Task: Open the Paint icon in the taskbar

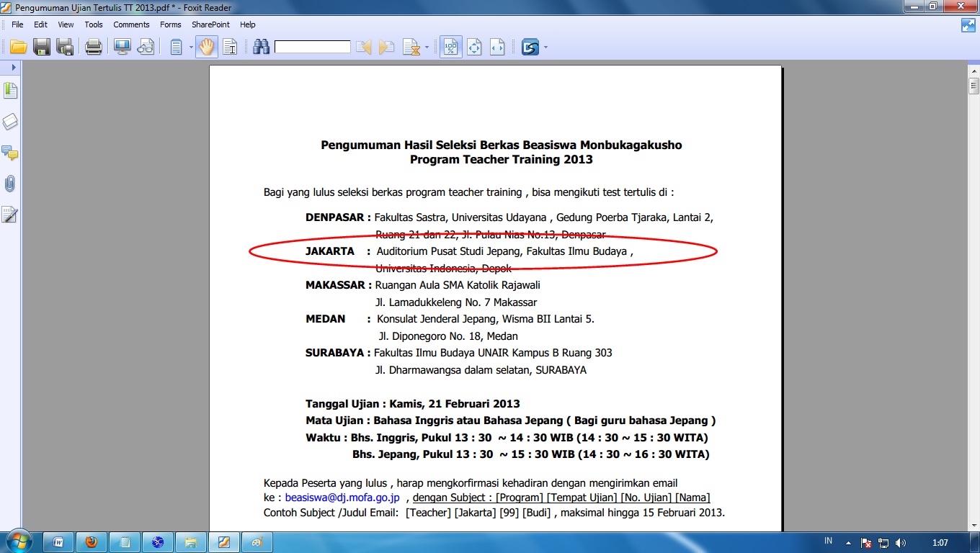Action: click(257, 542)
